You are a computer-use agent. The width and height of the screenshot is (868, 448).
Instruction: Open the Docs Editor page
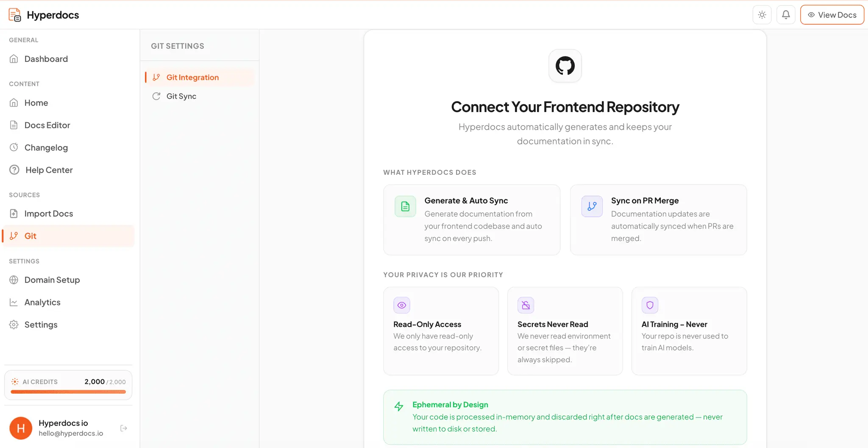click(x=68, y=125)
